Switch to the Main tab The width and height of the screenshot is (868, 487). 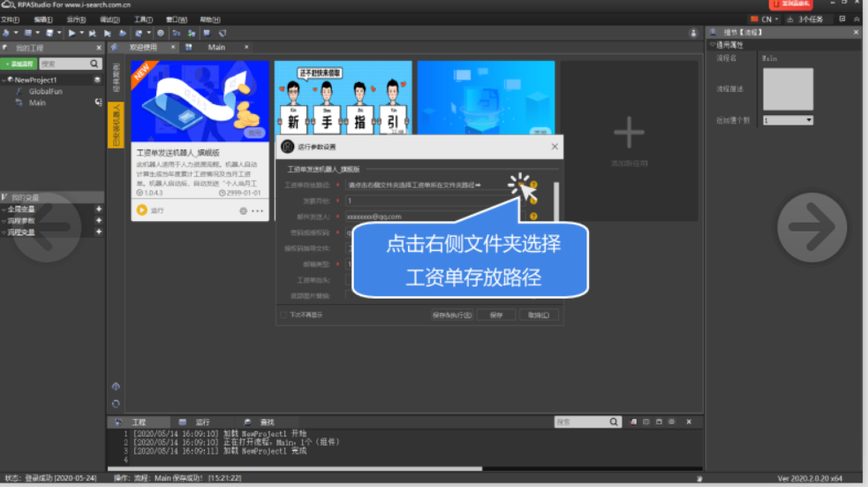215,47
